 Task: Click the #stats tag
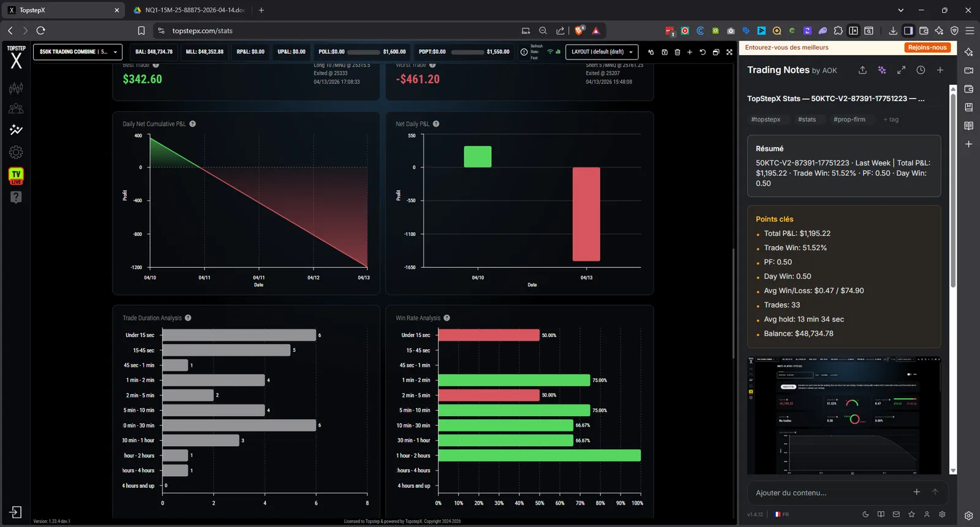click(x=807, y=119)
